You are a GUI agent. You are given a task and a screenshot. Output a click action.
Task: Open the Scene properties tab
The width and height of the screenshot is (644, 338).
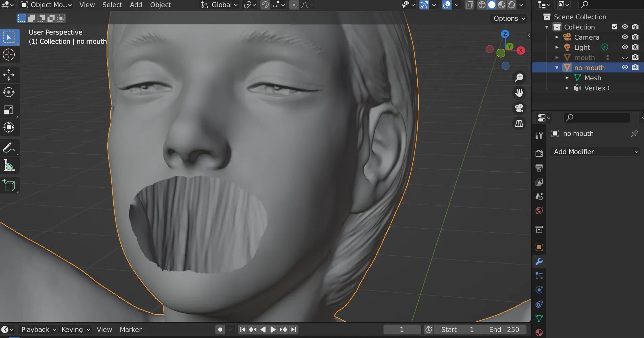click(539, 196)
